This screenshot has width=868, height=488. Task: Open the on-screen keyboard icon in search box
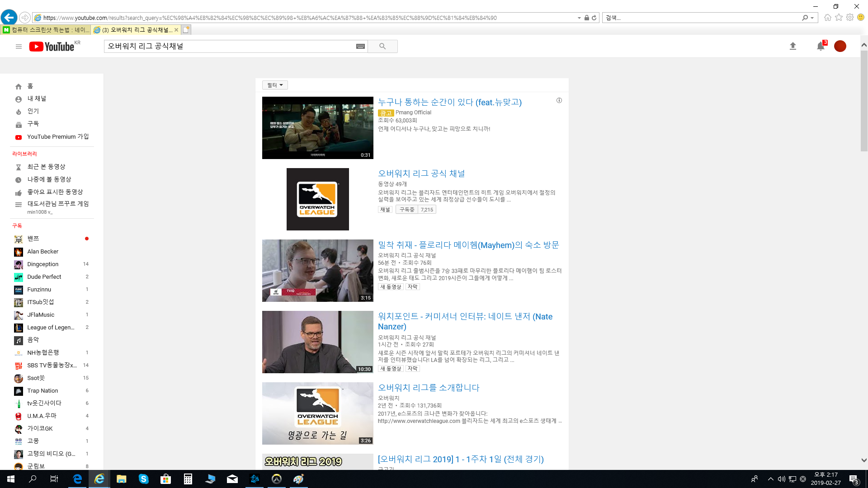pos(360,47)
